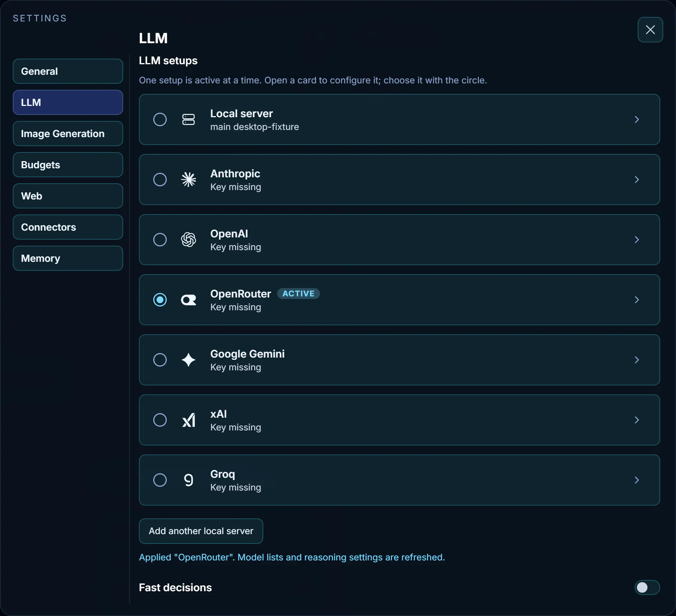Click the Google Gemini sparkle icon
Image resolution: width=676 pixels, height=616 pixels.
tap(189, 360)
